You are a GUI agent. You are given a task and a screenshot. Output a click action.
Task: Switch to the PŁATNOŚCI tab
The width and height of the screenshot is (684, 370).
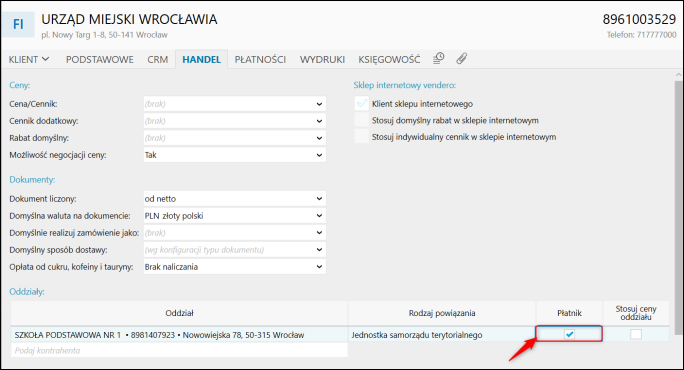coord(260,59)
